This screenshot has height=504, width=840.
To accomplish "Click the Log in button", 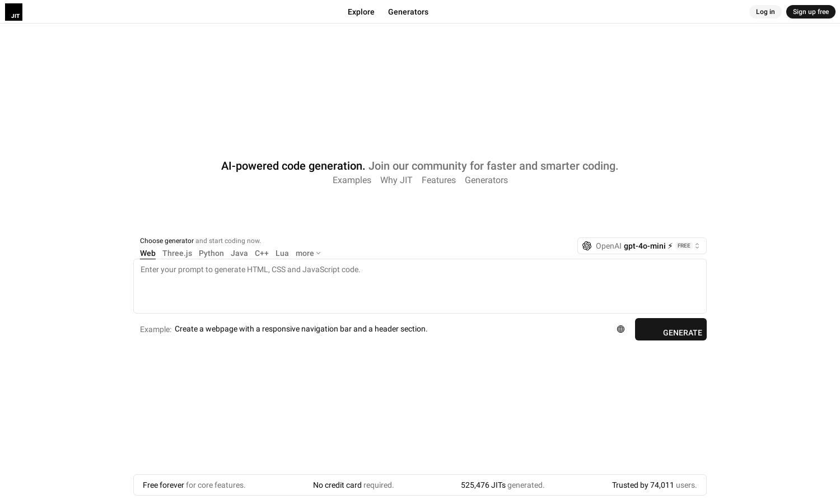I will point(766,12).
